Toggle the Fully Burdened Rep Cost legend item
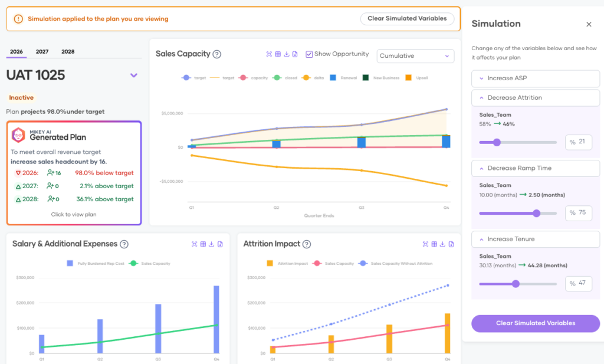This screenshot has height=364, width=604. 94,263
